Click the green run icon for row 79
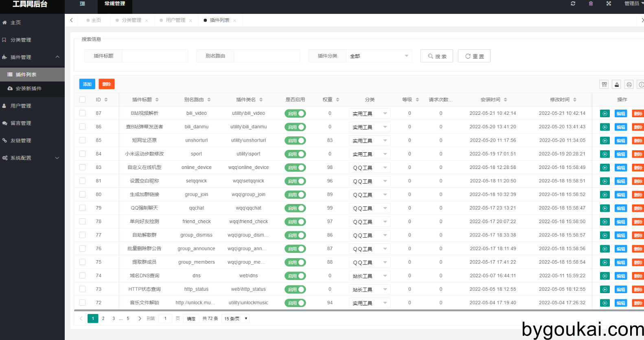 coord(605,208)
